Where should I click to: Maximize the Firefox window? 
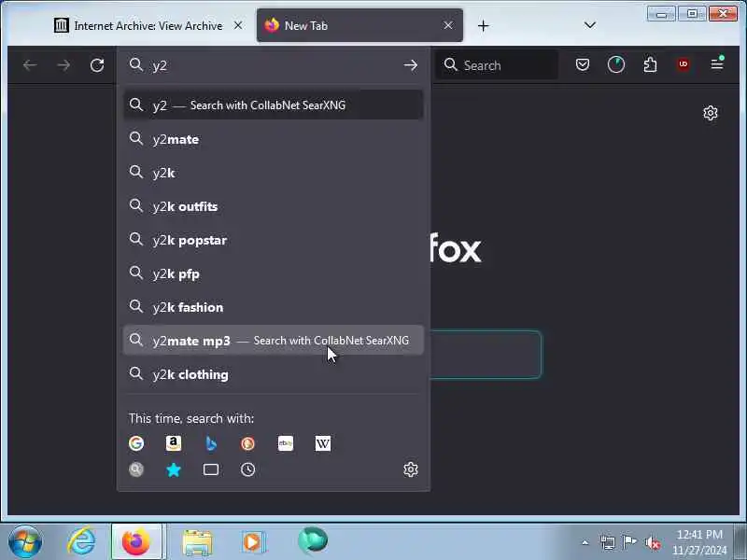[692, 13]
